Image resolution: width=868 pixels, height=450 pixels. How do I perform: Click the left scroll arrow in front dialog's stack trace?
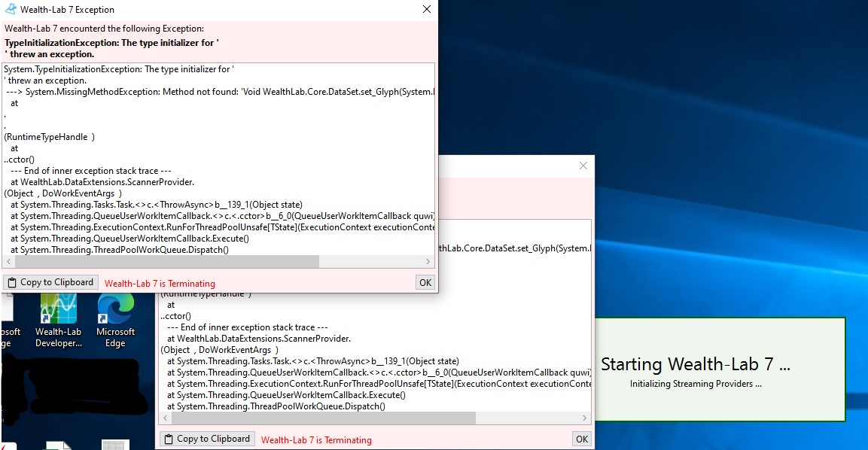8,261
